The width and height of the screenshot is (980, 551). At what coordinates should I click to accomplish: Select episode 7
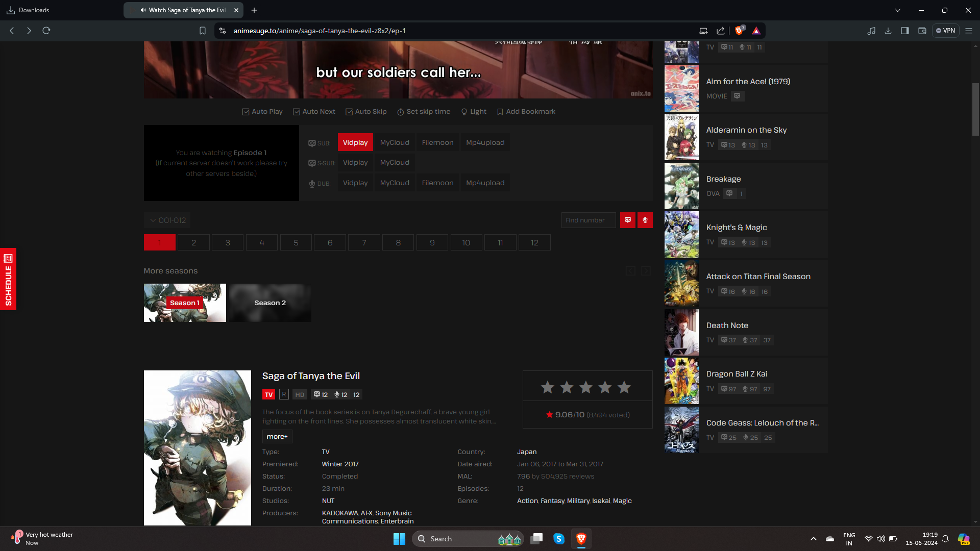[364, 243]
